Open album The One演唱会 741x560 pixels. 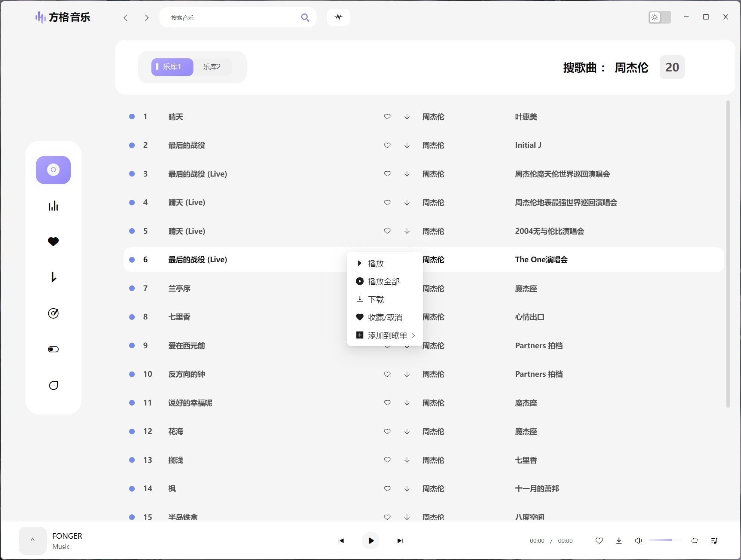[541, 260]
